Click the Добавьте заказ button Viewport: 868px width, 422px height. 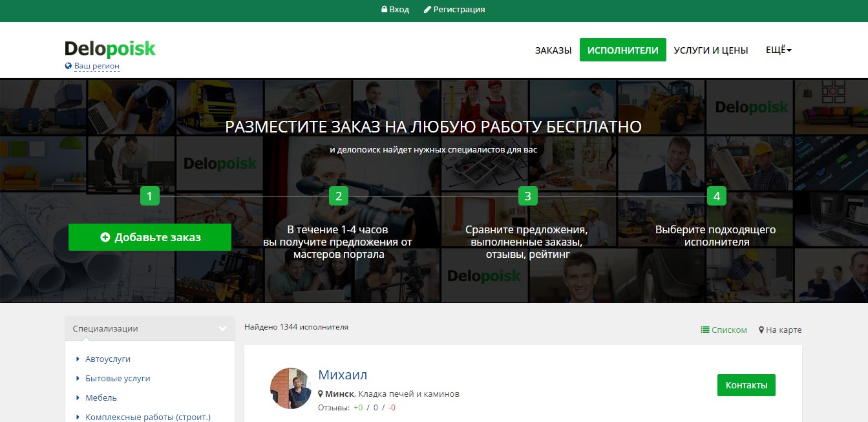tap(150, 237)
